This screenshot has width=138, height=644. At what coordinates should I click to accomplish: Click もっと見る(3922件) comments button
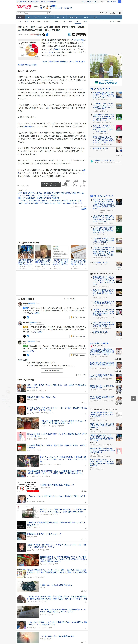(52, 370)
